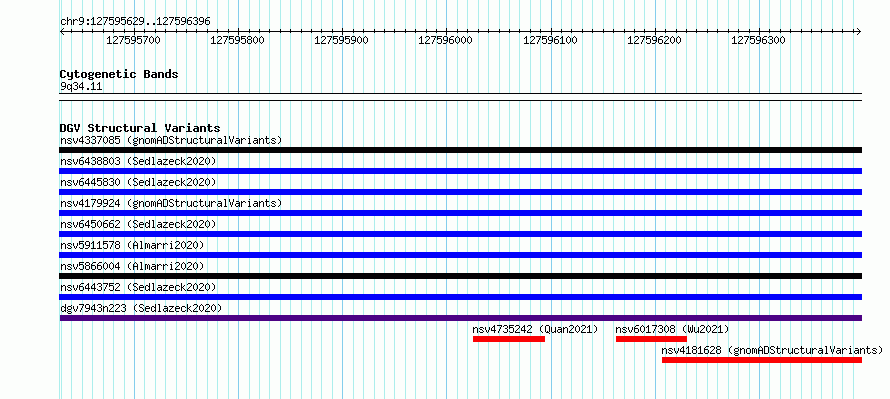Viewport: 890px width, 399px height.
Task: Click the Cytogenetic Bands track title
Action: coord(119,74)
